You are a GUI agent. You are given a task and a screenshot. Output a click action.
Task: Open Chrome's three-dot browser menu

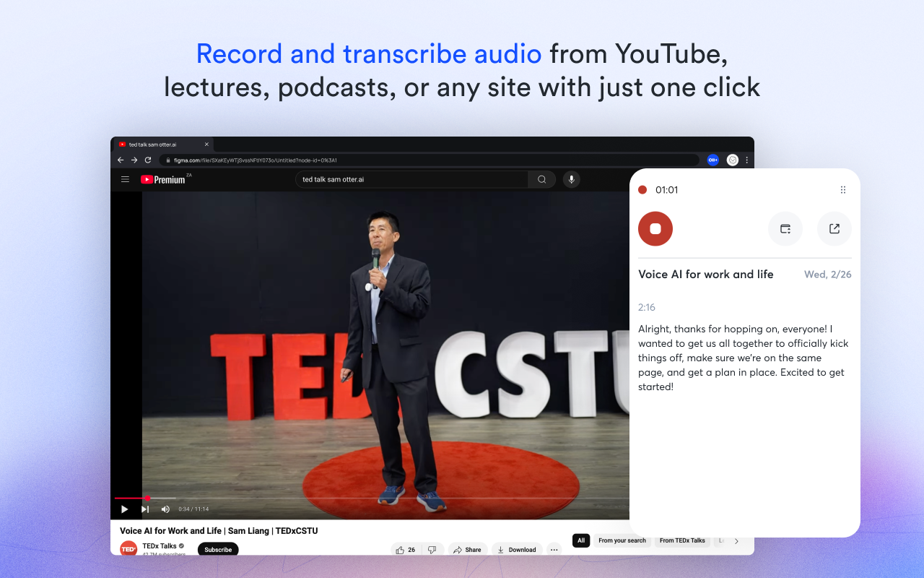coord(746,160)
